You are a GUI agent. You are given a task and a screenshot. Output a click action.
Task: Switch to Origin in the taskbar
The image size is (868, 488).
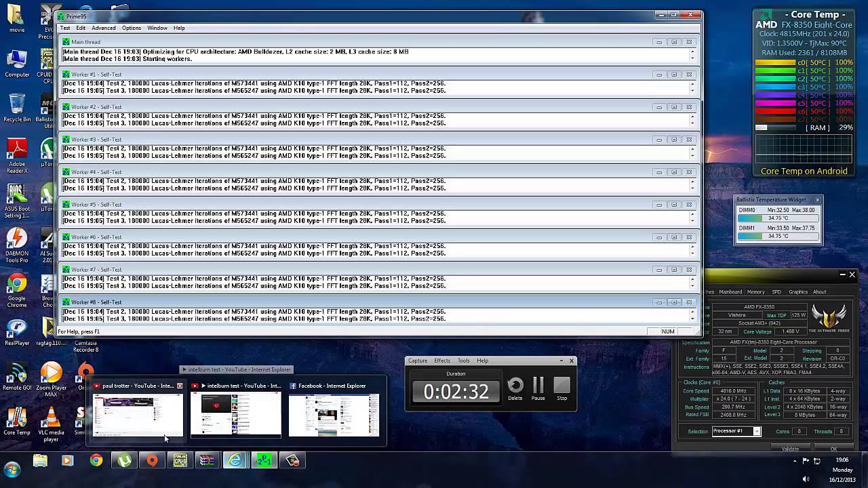(152, 461)
